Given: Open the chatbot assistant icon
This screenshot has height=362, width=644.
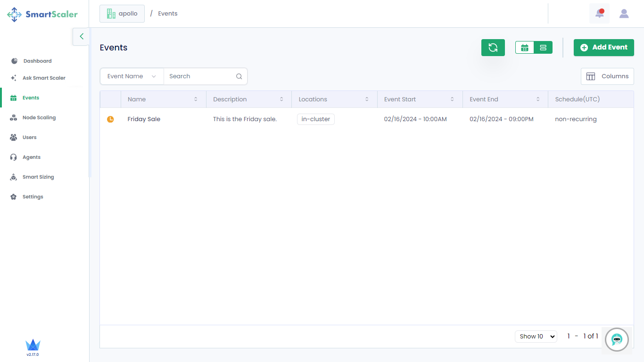Looking at the screenshot, I should (x=617, y=339).
